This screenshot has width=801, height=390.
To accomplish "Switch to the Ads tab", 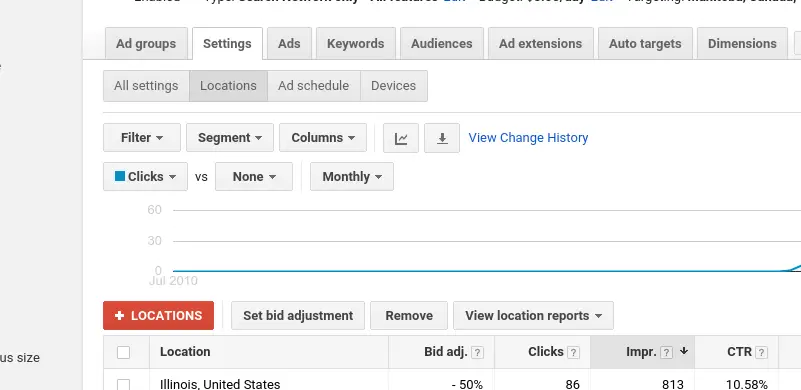I will (289, 44).
